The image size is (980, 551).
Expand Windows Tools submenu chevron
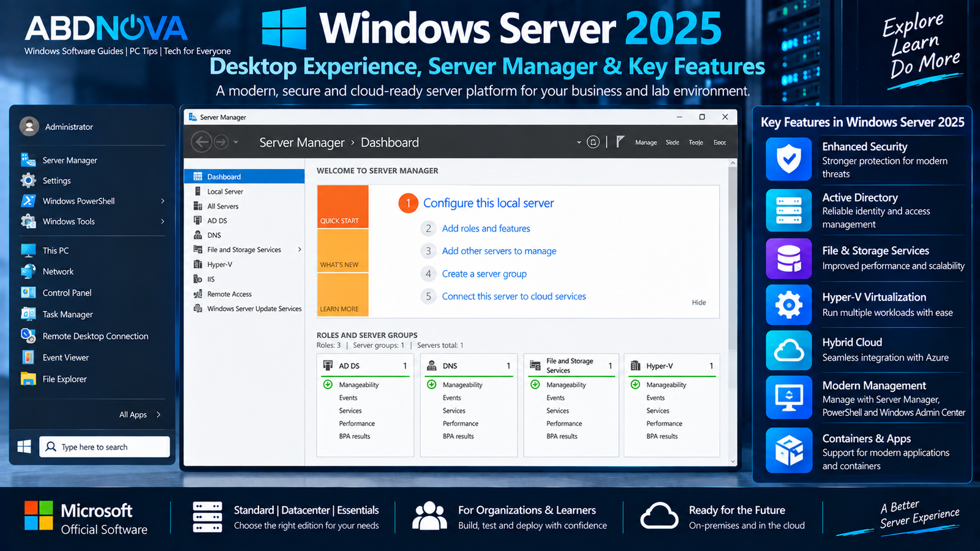(x=162, y=222)
